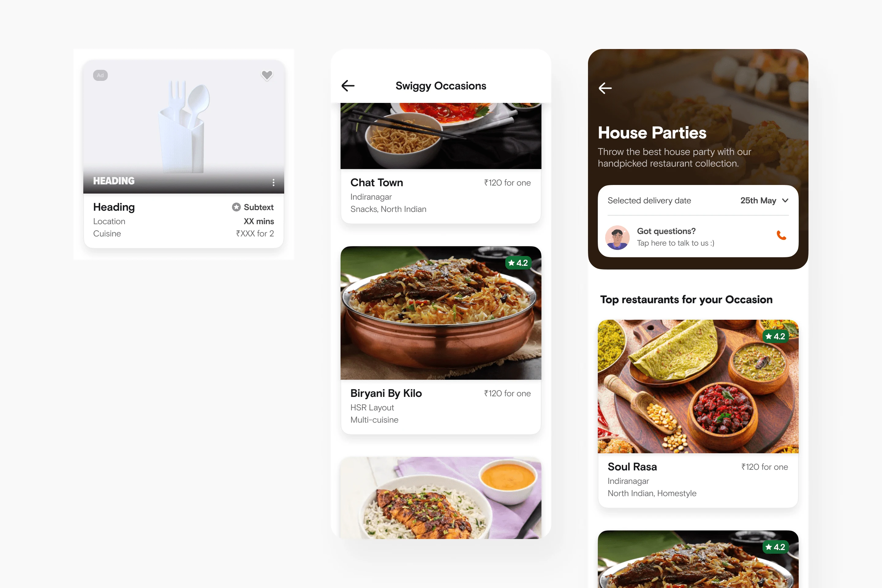Screen dimensions: 882x588
Task: Tap the back arrow above House Parties
Action: (x=605, y=88)
